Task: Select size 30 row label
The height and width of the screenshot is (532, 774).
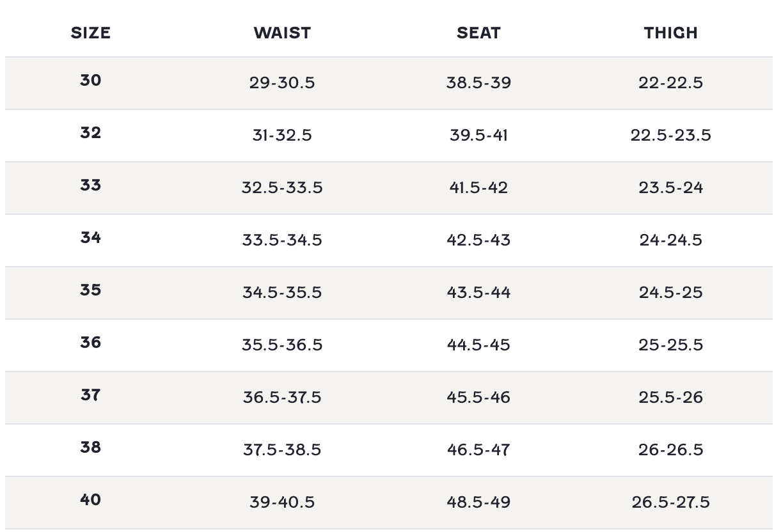Action: tap(90, 81)
